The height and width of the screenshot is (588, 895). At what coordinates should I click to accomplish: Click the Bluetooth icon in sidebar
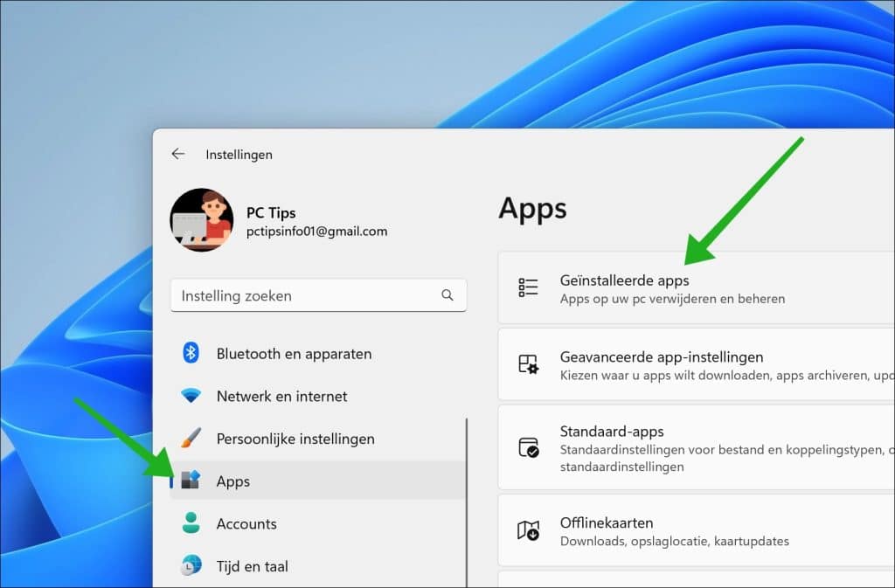pos(191,353)
